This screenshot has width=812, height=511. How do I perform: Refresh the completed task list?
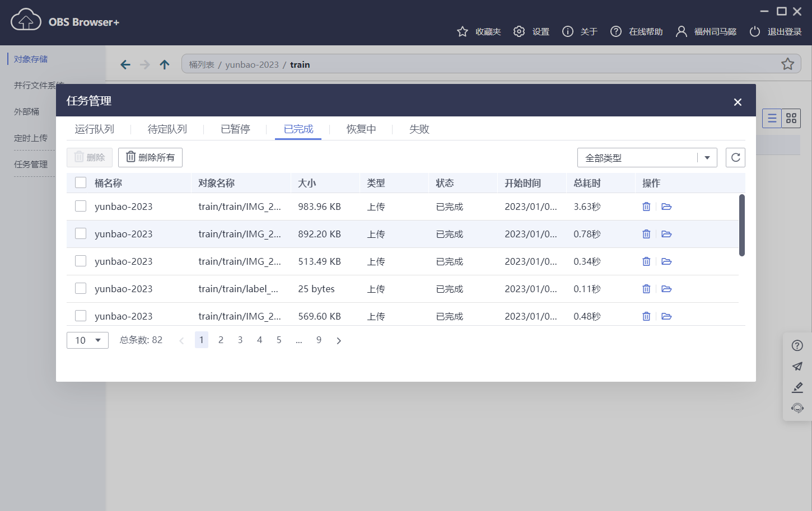click(x=735, y=157)
